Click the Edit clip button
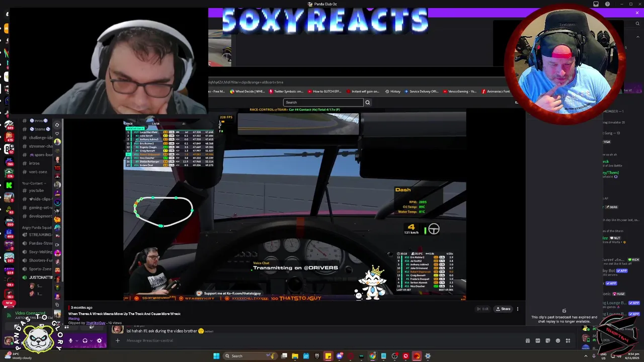This screenshot has width=644, height=362. pos(482,309)
